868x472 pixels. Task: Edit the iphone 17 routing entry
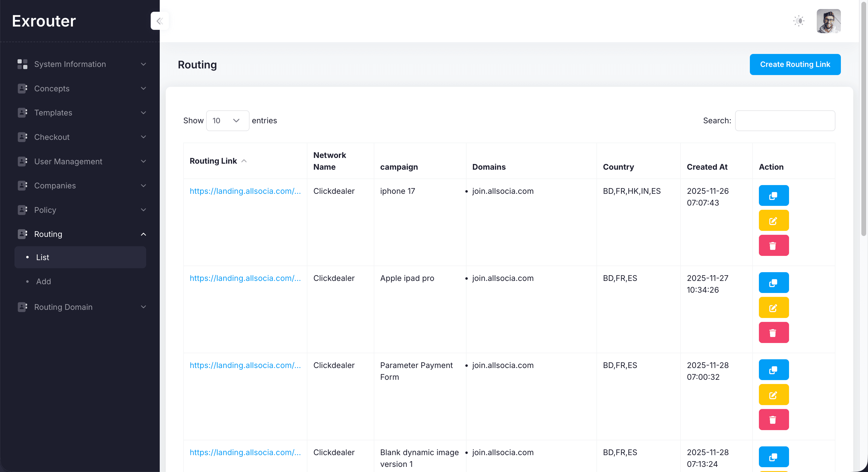click(774, 220)
